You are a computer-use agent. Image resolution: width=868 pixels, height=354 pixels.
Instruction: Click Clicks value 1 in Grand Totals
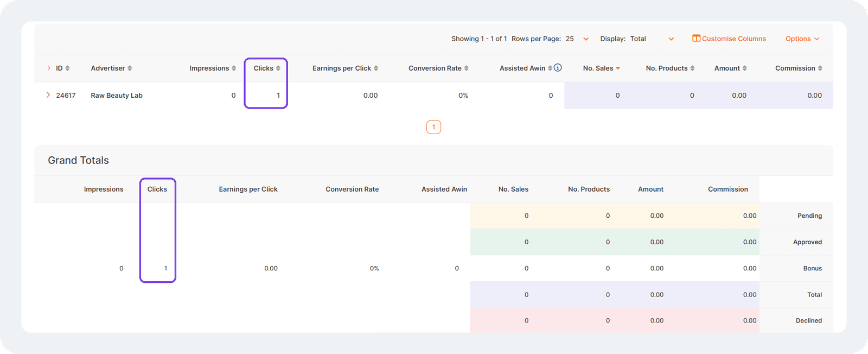(x=165, y=268)
